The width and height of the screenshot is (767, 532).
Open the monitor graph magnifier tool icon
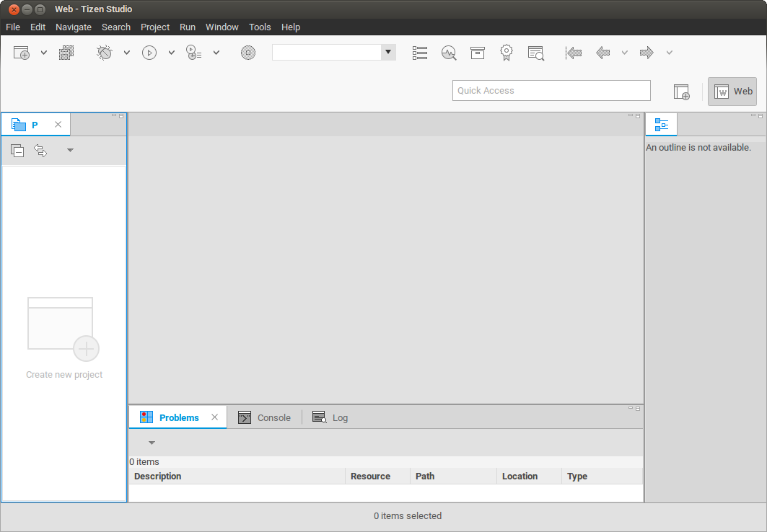coord(449,53)
